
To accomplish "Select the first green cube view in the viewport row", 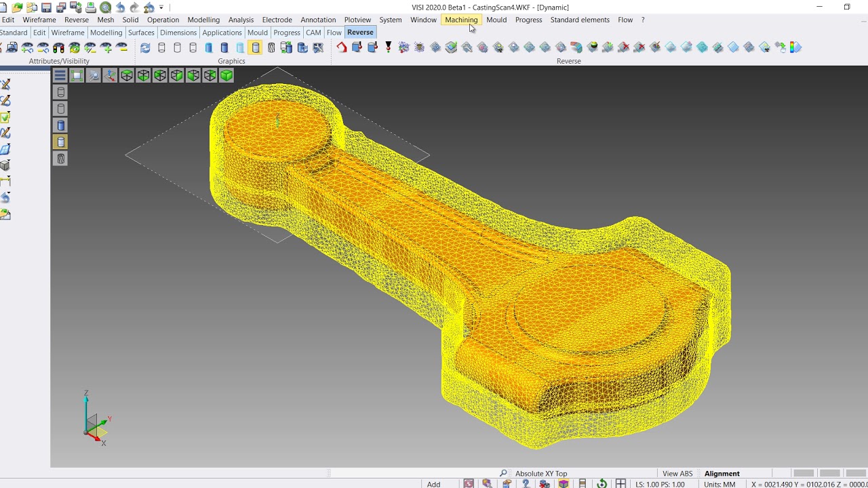I will pyautogui.click(x=127, y=76).
